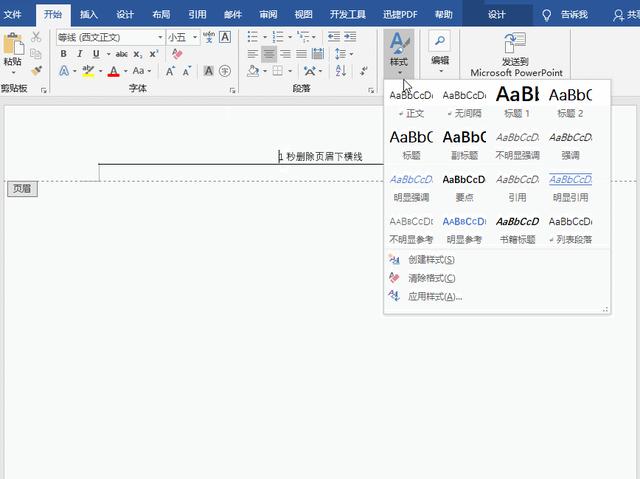The height and width of the screenshot is (479, 640).
Task: Open highlight color dropdown arrow
Action: [x=100, y=71]
